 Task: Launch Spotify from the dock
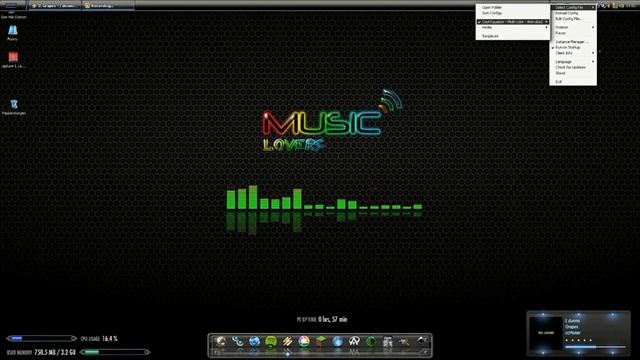[x=271, y=341]
